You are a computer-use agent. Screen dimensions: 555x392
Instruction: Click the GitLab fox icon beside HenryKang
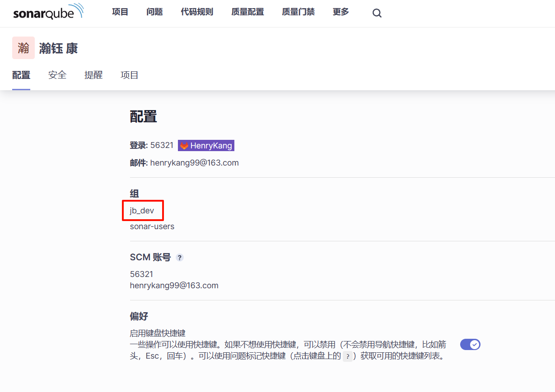coord(184,146)
